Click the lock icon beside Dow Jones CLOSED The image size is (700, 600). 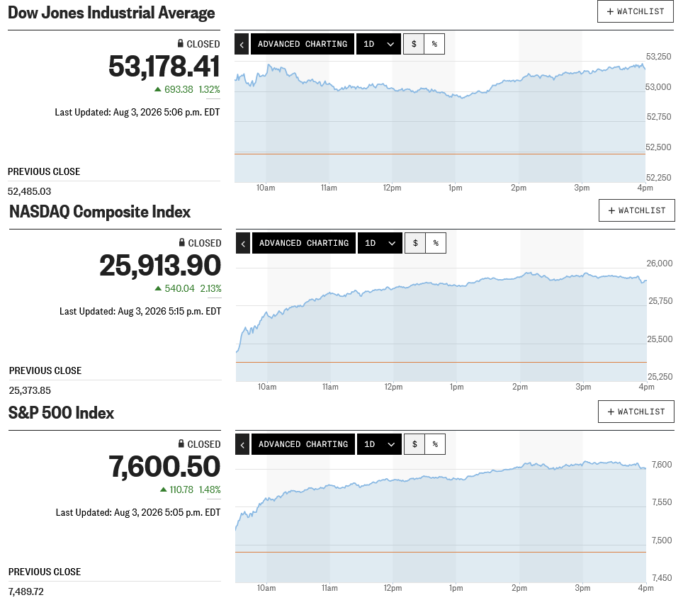pyautogui.click(x=181, y=43)
